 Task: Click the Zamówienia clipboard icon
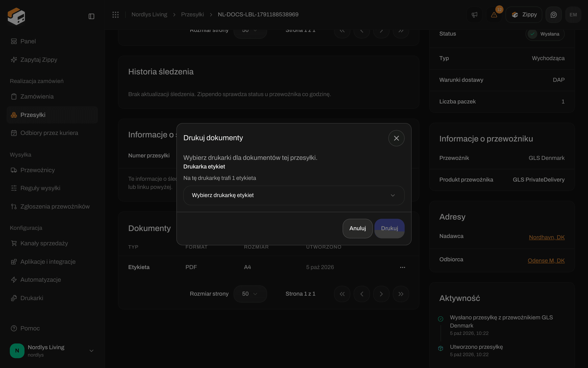point(14,96)
